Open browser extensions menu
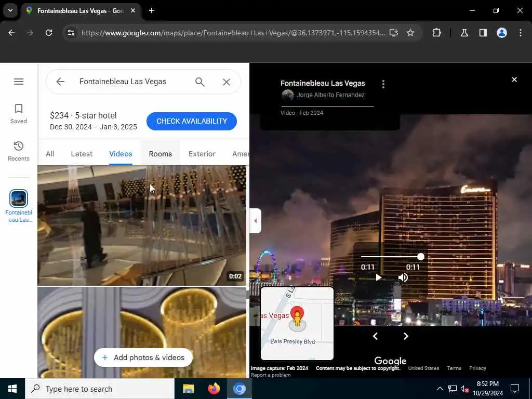Screen dimensions: 532x399 coord(436,33)
